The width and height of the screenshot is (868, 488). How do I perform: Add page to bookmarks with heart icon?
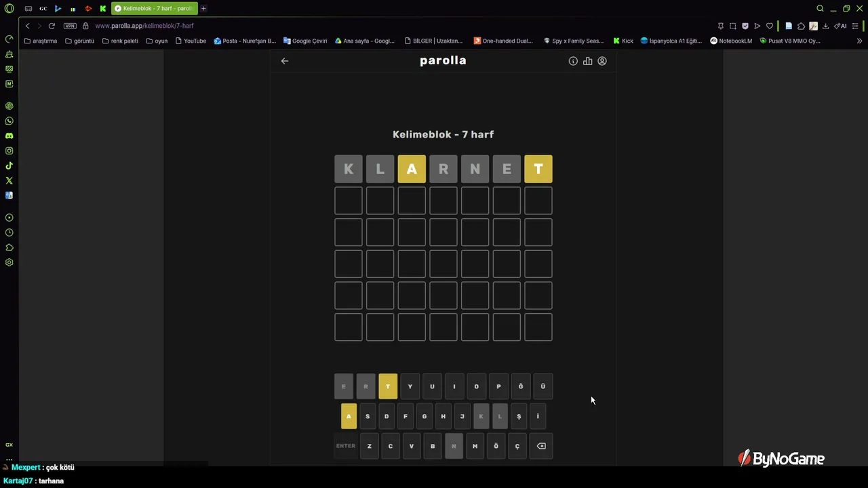click(770, 26)
